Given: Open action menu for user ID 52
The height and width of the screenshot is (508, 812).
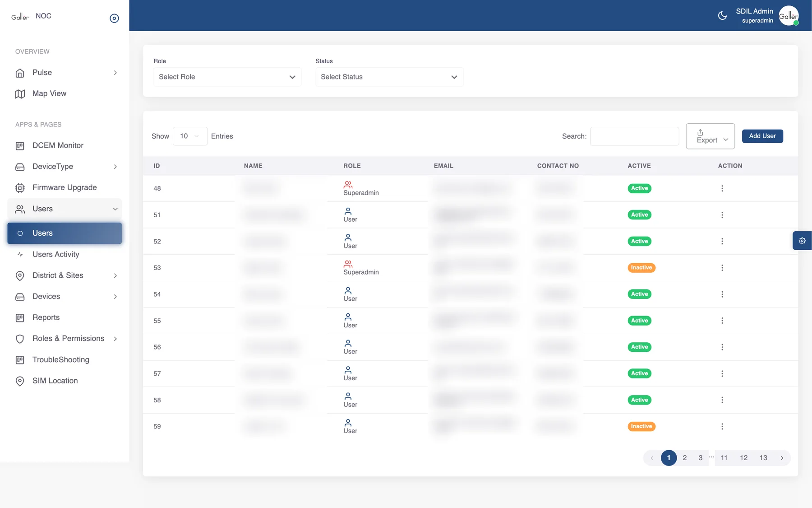Looking at the screenshot, I should pyautogui.click(x=722, y=241).
